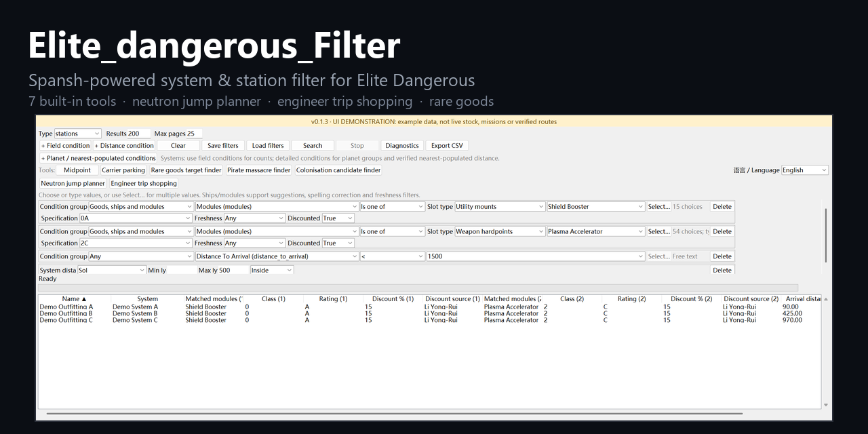The width and height of the screenshot is (868, 434).
Task: Click the Class (2) column header
Action: [x=572, y=298]
